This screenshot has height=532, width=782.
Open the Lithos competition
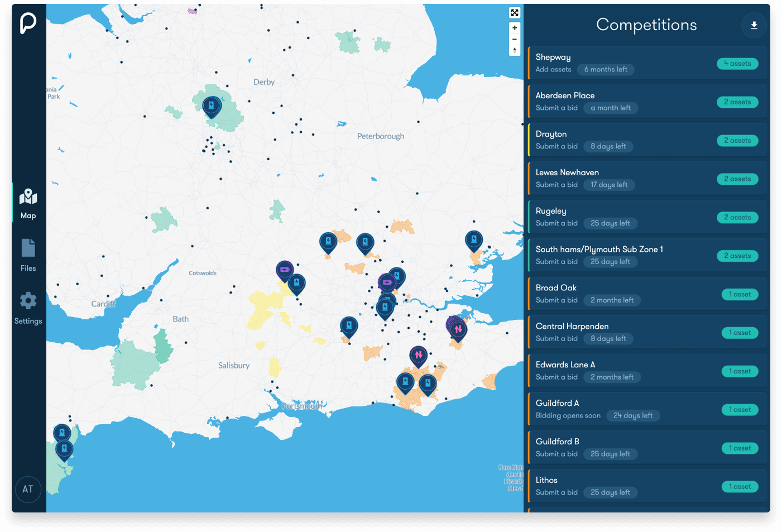(647, 486)
